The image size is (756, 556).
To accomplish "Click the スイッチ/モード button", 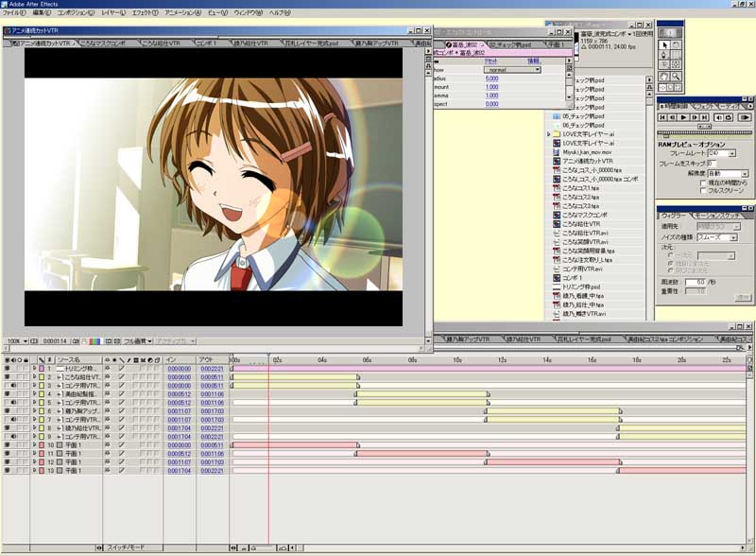I will (126, 547).
